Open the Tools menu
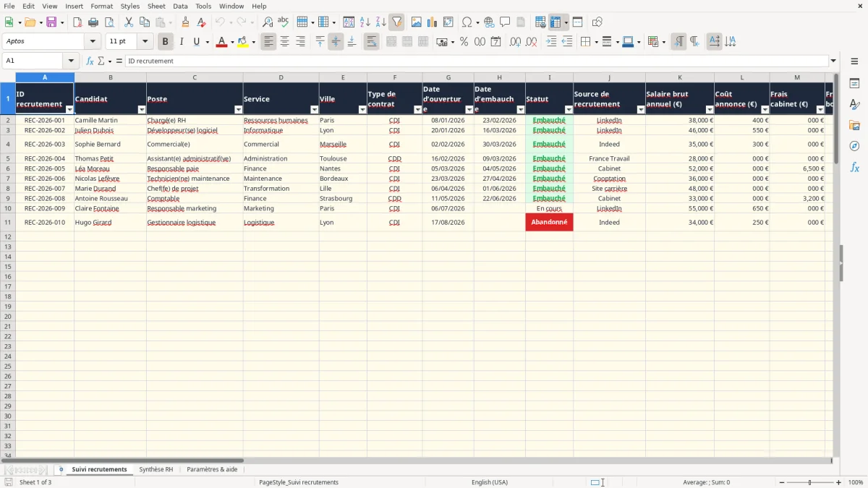 pos(203,6)
